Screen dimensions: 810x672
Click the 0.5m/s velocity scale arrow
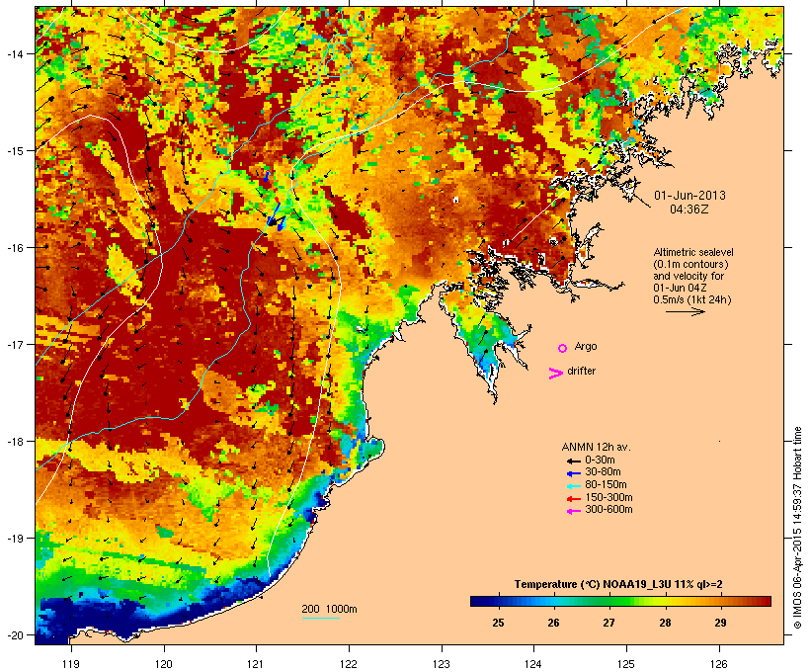(x=685, y=311)
